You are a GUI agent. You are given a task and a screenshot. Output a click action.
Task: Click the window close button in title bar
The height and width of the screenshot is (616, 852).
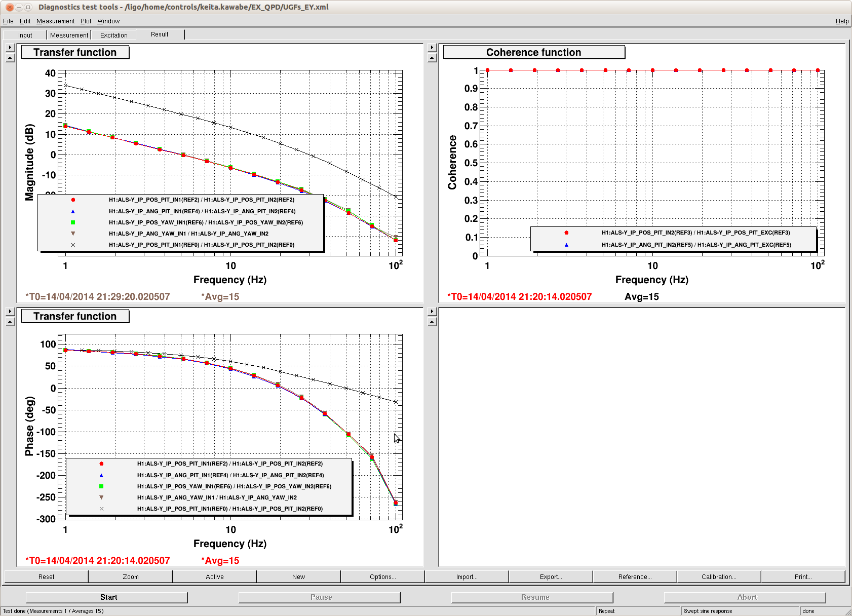(9, 7)
